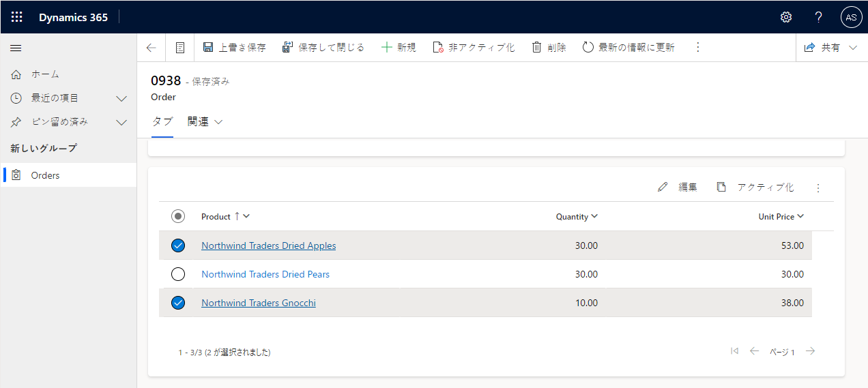
Task: Open the record set form icon
Action: (180, 48)
